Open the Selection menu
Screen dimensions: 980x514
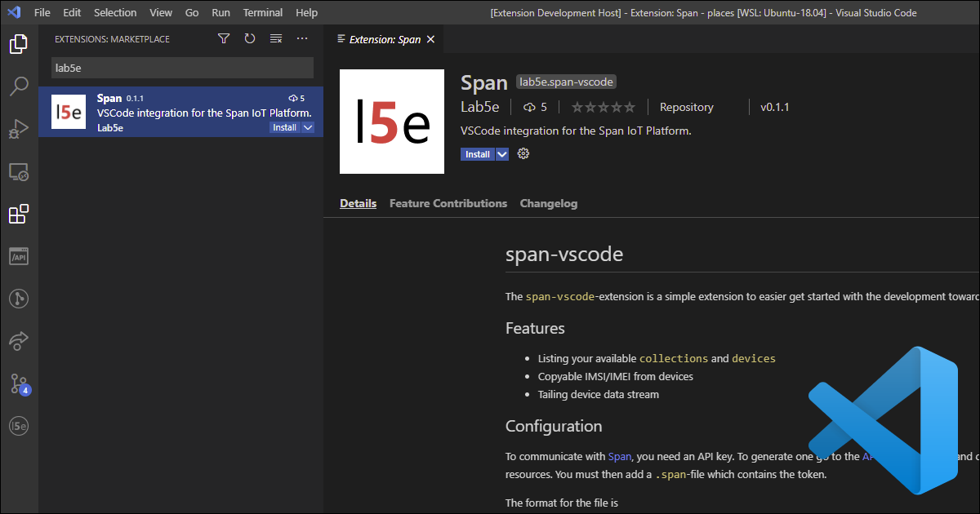point(115,13)
